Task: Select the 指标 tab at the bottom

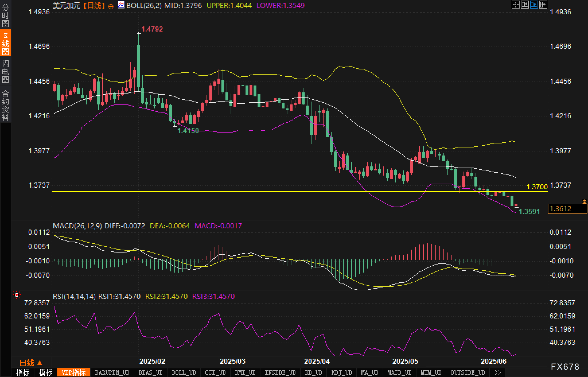Action: 23,372
